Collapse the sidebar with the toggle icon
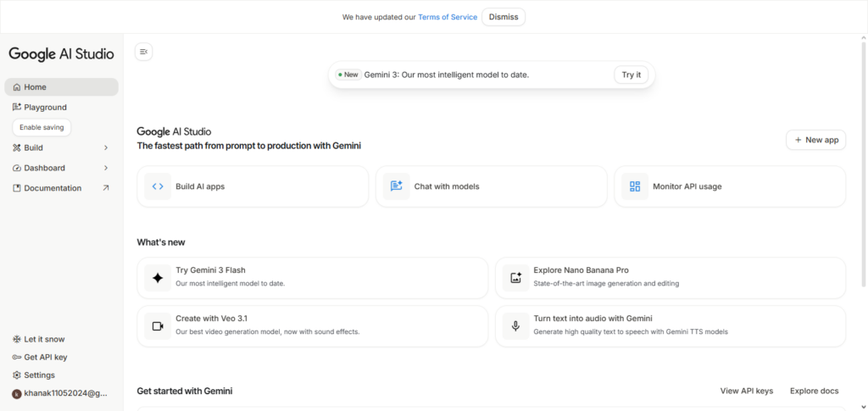Screen dimensions: 868x411 (144, 52)
